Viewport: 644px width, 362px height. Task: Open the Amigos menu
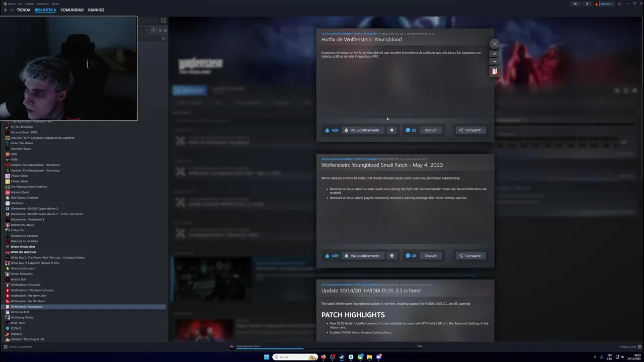(29, 4)
